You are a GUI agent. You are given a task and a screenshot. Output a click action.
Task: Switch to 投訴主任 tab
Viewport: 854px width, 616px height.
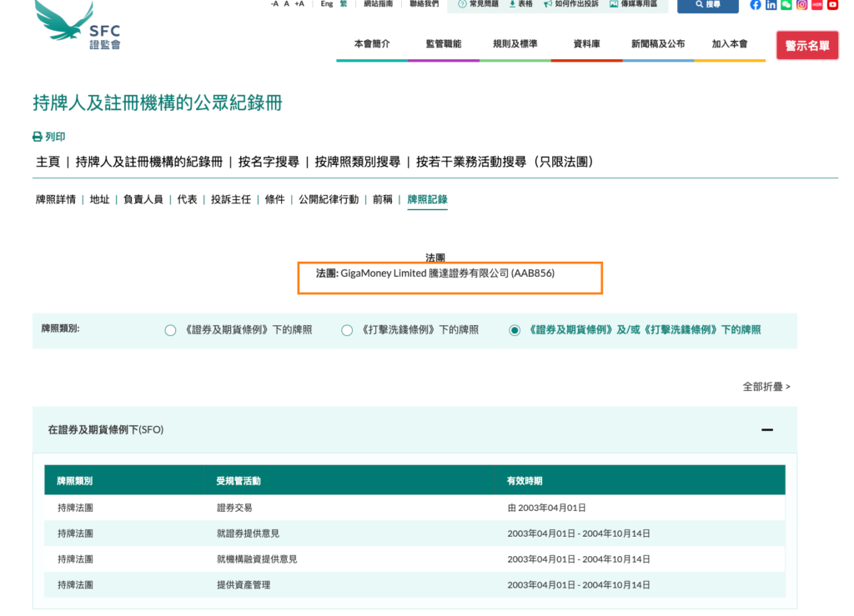pos(231,200)
